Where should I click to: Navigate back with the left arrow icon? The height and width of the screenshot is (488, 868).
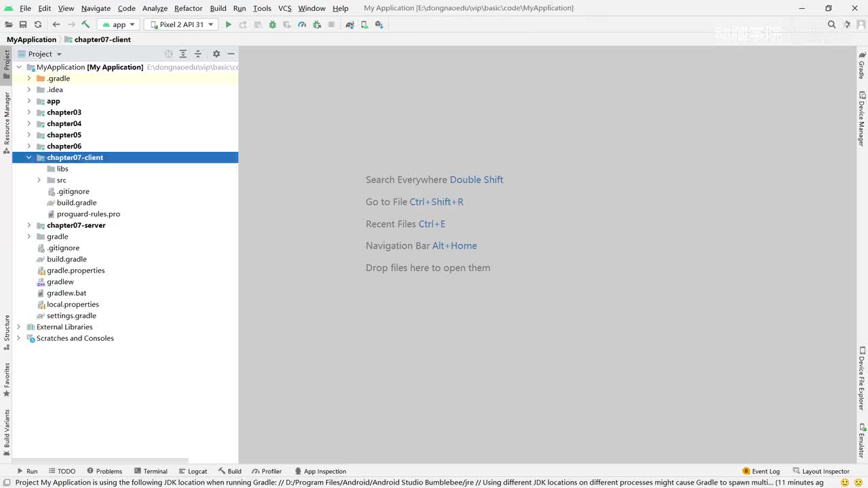coord(56,24)
